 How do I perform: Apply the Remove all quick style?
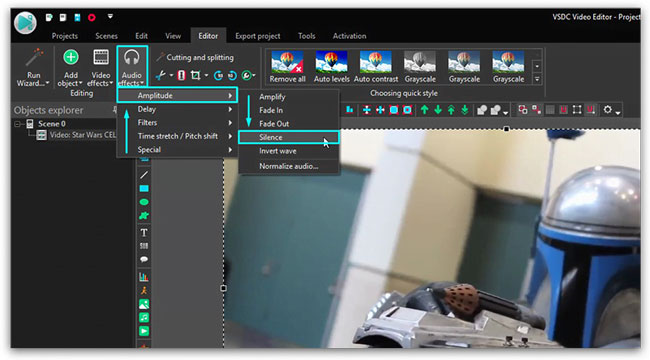287,67
